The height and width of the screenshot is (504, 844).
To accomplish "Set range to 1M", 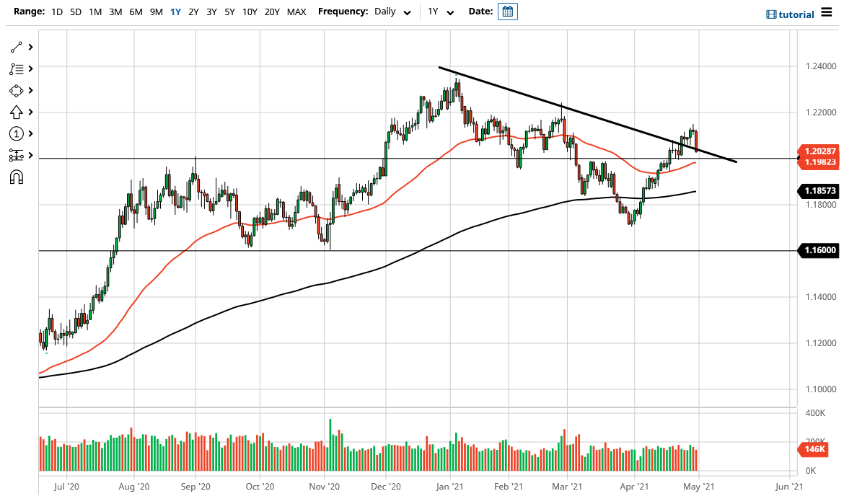I will [x=95, y=12].
